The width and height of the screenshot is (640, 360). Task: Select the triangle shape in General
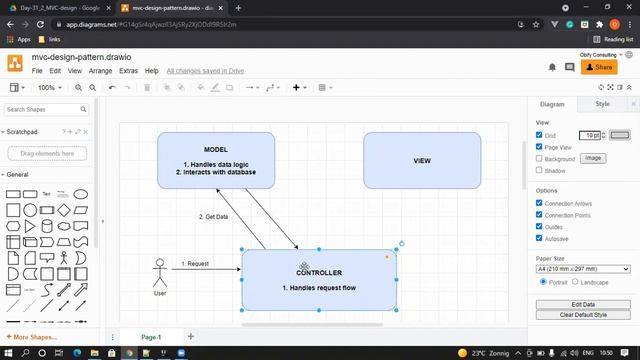tap(30, 226)
